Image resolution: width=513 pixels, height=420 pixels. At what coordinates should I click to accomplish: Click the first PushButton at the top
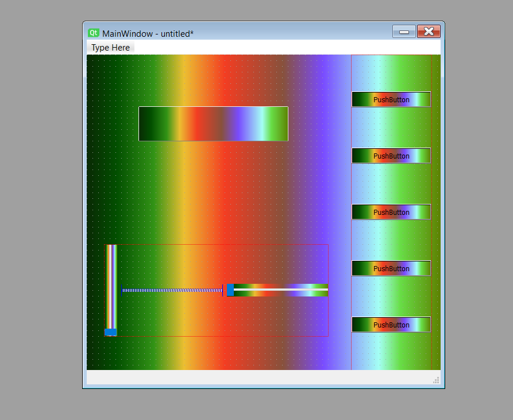pyautogui.click(x=391, y=99)
